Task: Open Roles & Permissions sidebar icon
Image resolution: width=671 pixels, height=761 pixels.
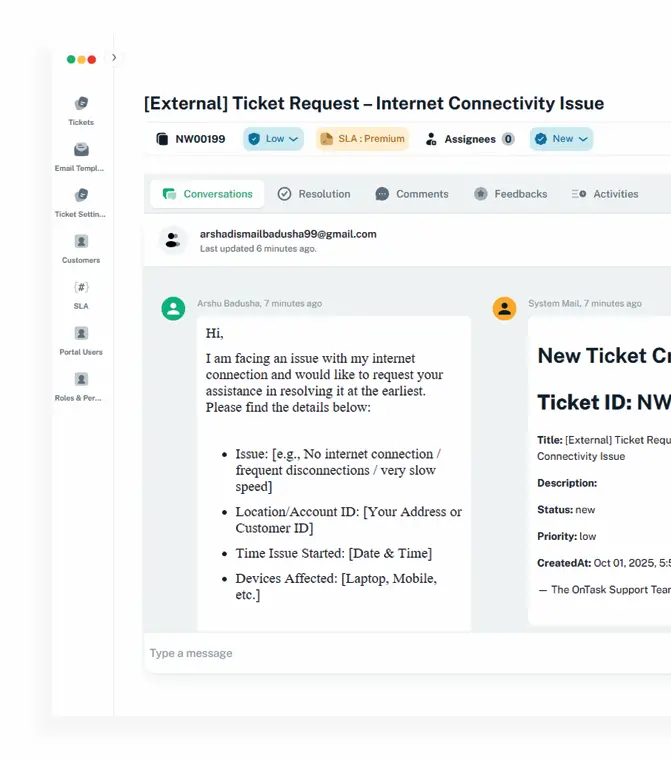Action: [81, 379]
